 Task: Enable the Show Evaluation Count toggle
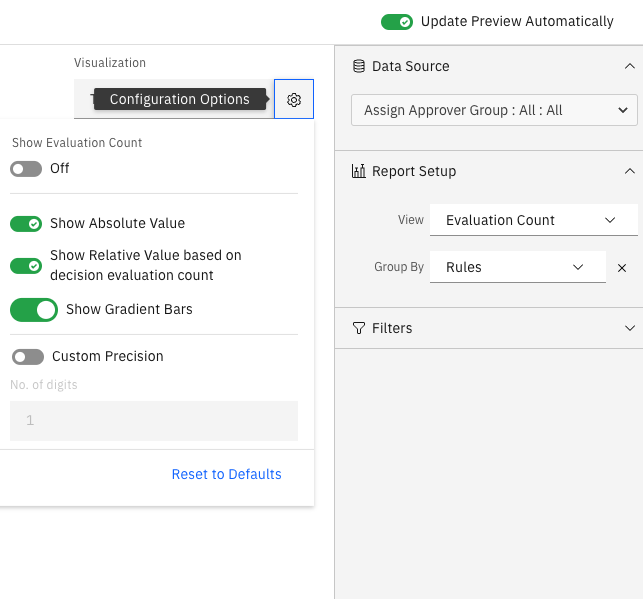[x=26, y=169]
